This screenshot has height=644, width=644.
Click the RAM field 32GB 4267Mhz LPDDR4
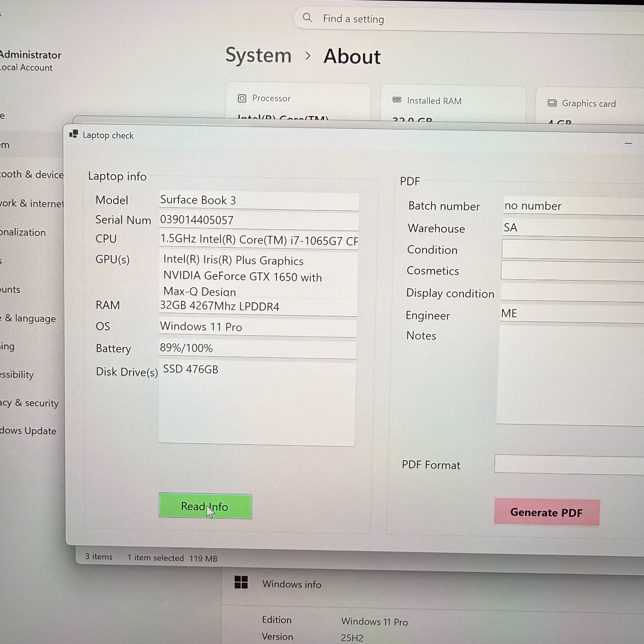point(258,307)
